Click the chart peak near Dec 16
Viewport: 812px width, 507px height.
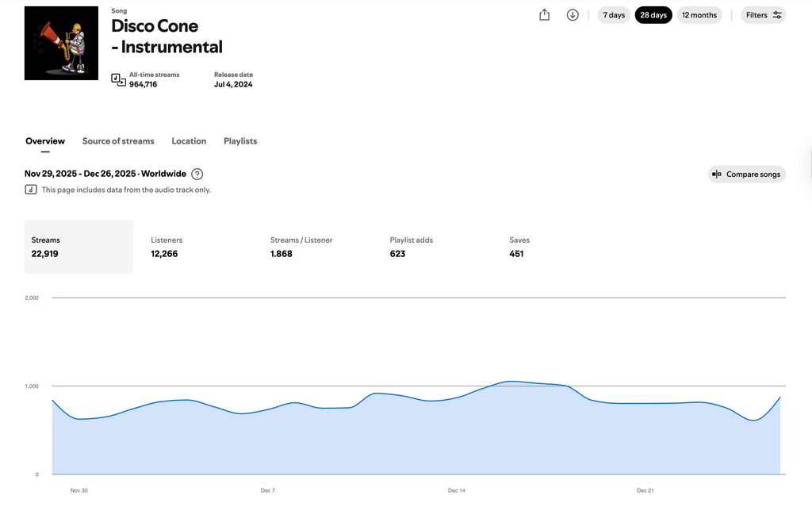click(511, 382)
